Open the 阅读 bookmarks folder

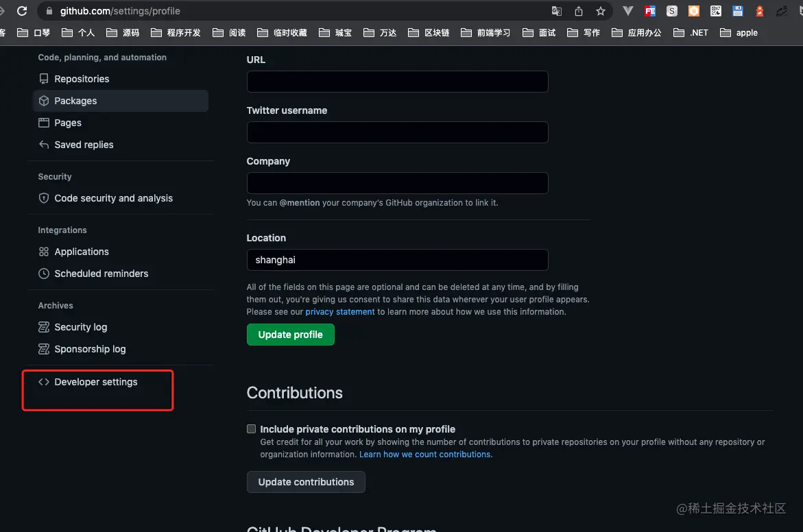click(x=230, y=33)
